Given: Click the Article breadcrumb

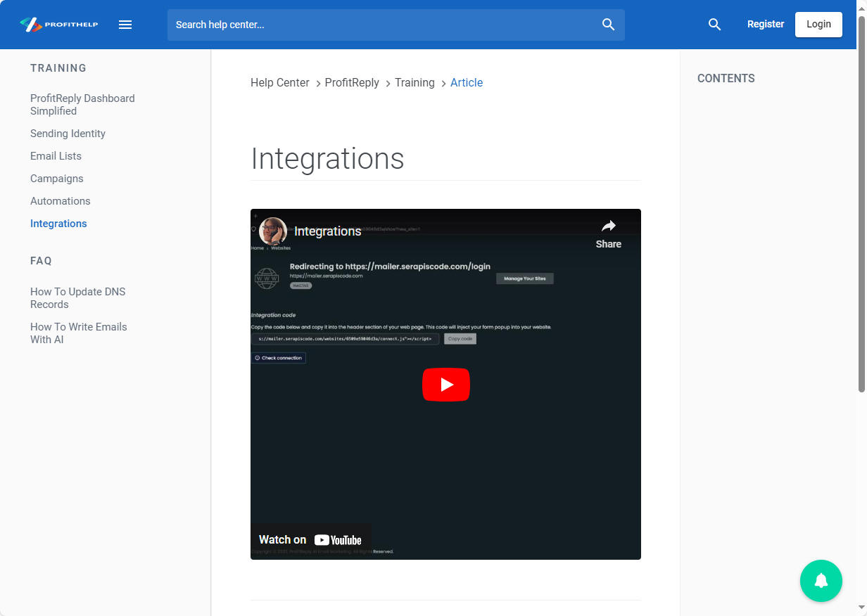Looking at the screenshot, I should [x=467, y=83].
